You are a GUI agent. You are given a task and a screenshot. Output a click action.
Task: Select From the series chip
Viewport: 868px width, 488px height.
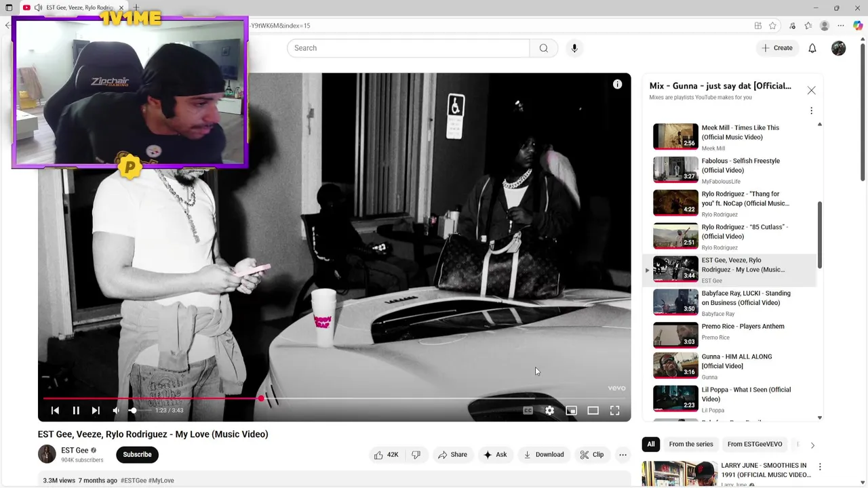coord(690,445)
